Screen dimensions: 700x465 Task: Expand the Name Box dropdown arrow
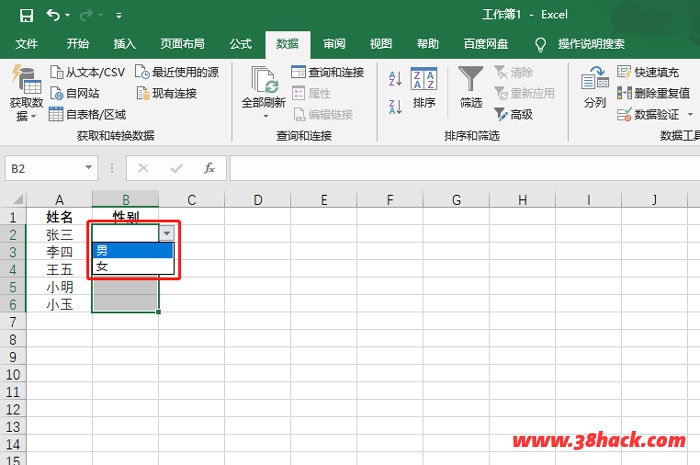click(x=89, y=169)
